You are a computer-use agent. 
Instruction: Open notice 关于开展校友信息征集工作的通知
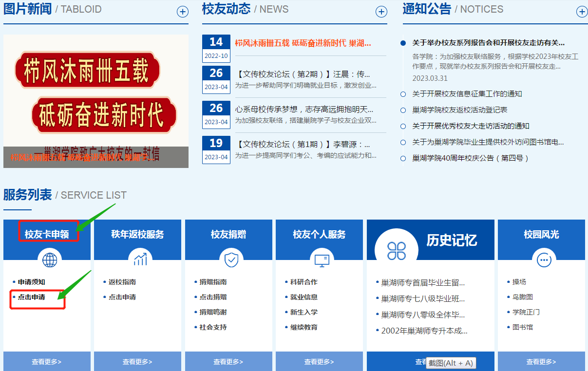(x=467, y=94)
